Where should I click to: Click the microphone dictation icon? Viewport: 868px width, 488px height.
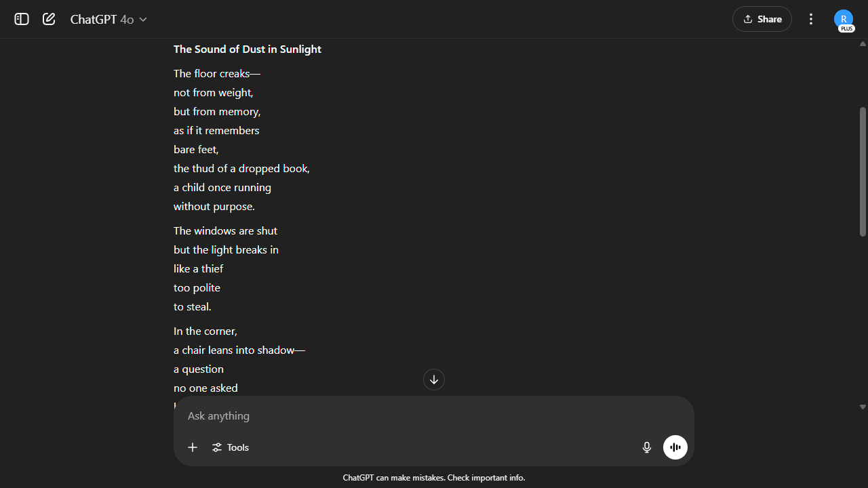click(647, 447)
